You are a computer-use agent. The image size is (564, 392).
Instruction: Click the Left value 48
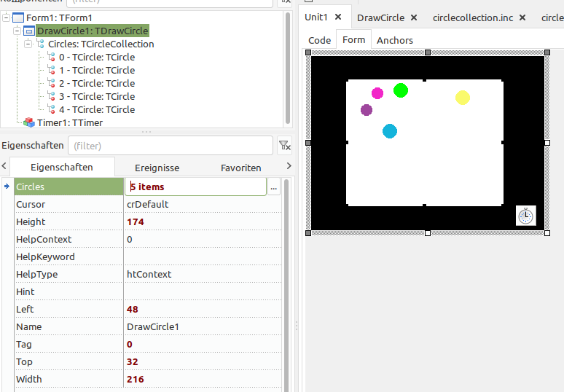pos(133,309)
